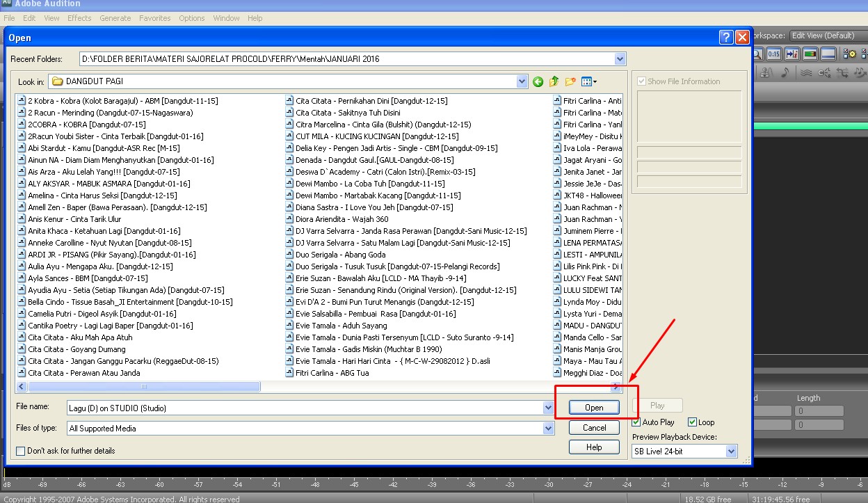Open the View Menu icon in dialog
The width and height of the screenshot is (868, 503).
coord(589,81)
